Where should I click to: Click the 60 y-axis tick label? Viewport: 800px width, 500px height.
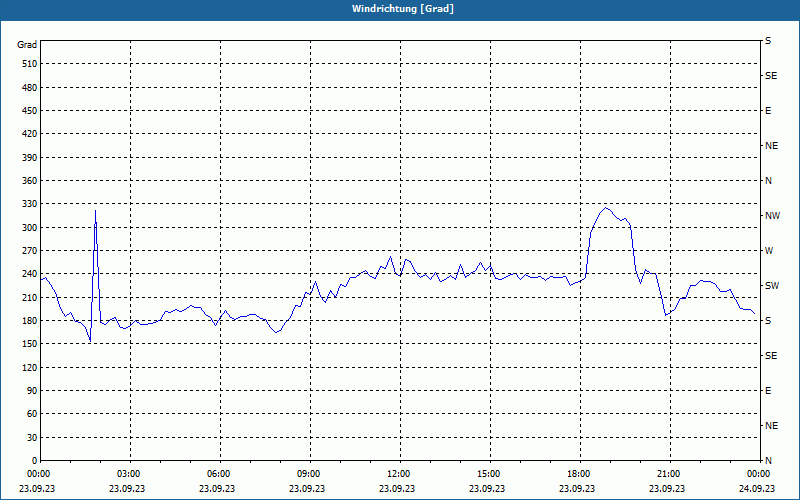32,414
